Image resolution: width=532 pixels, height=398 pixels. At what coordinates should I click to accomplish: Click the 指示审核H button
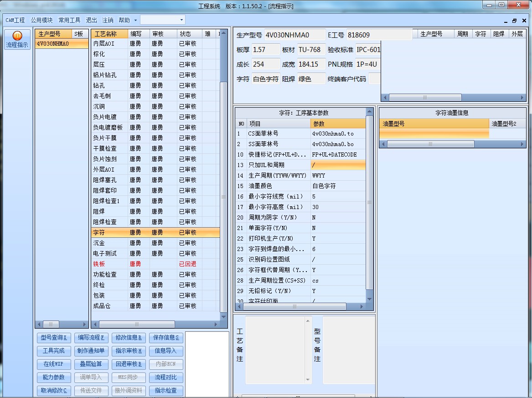[129, 351]
